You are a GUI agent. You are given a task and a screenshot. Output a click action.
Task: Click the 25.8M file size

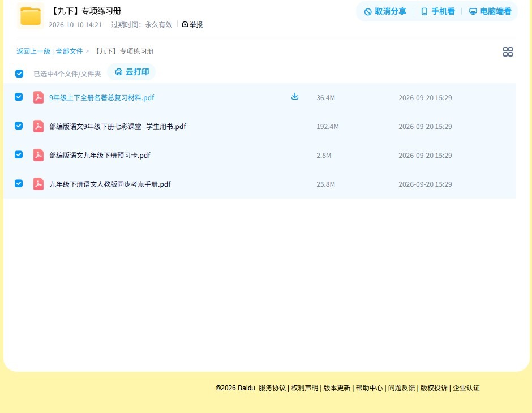coord(325,184)
